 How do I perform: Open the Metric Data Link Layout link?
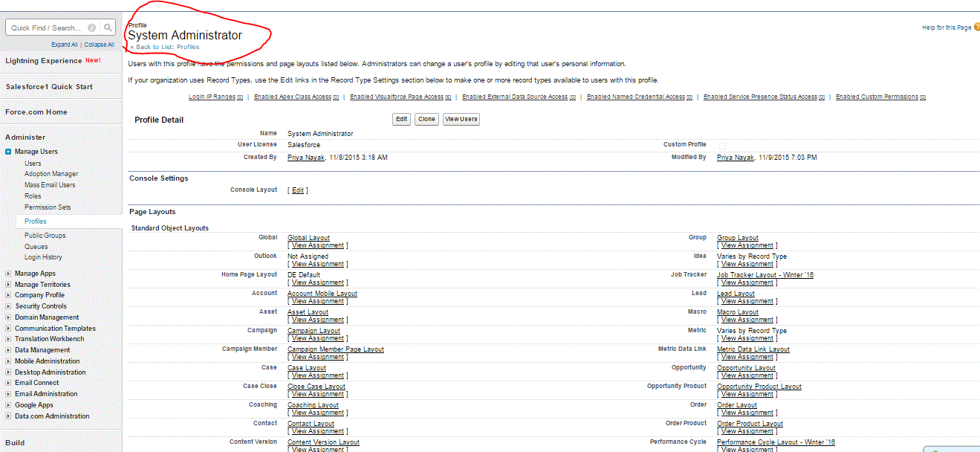point(753,349)
